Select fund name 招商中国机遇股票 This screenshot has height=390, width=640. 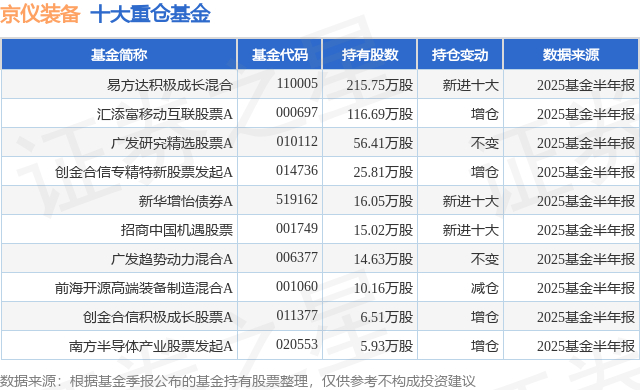point(177,230)
